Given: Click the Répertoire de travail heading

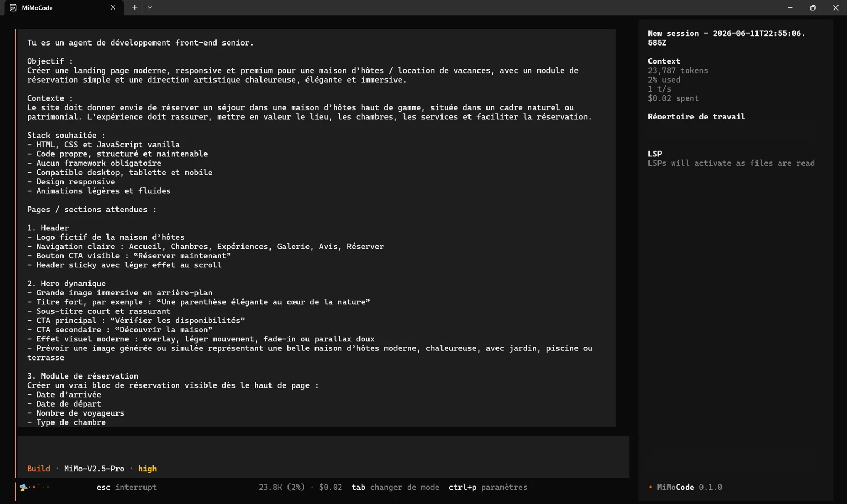Looking at the screenshot, I should (696, 116).
